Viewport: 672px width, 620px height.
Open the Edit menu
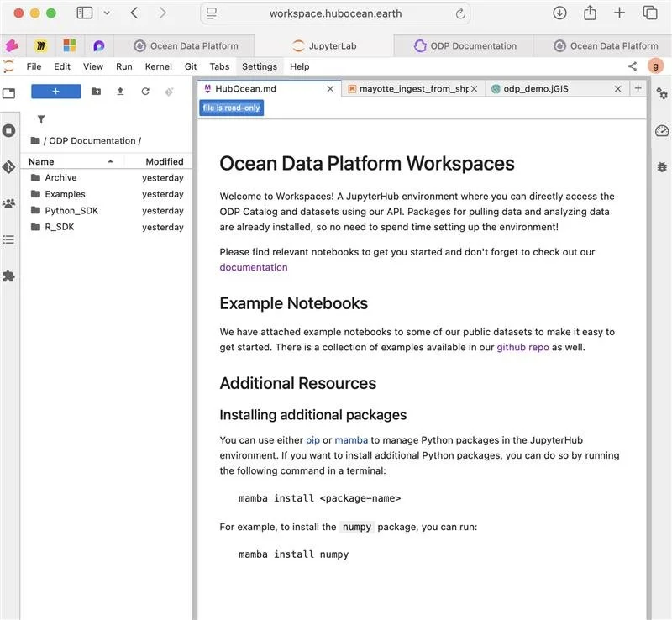tap(62, 66)
